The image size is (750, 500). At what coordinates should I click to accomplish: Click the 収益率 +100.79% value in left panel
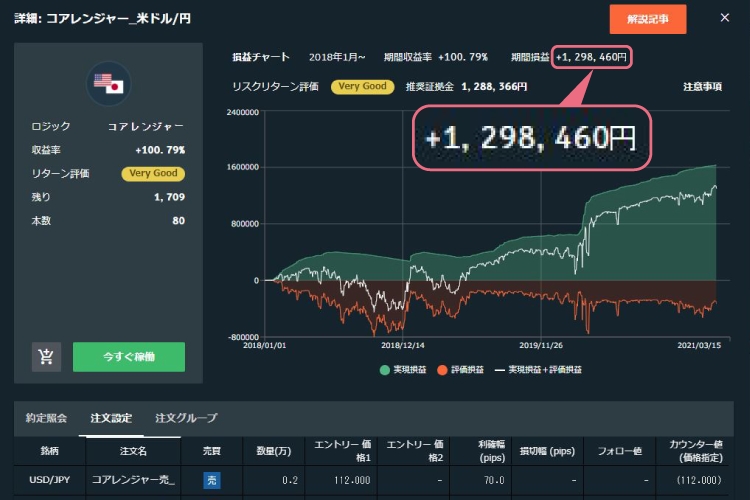point(160,150)
